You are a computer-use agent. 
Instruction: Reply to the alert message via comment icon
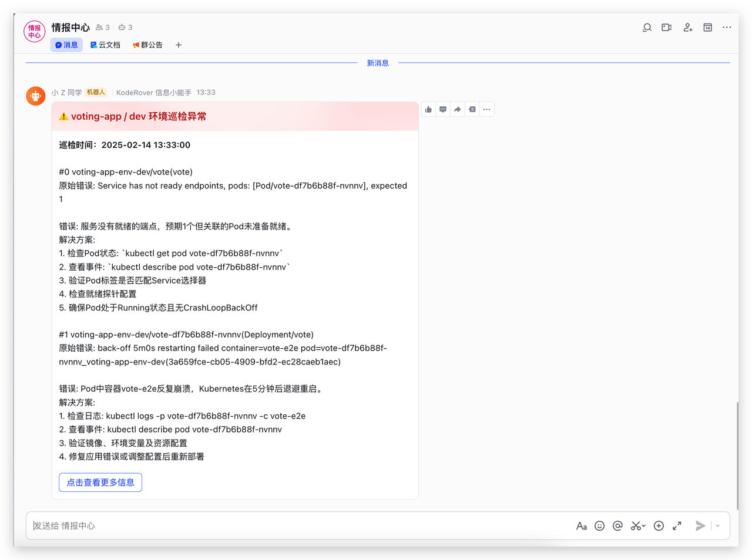443,109
